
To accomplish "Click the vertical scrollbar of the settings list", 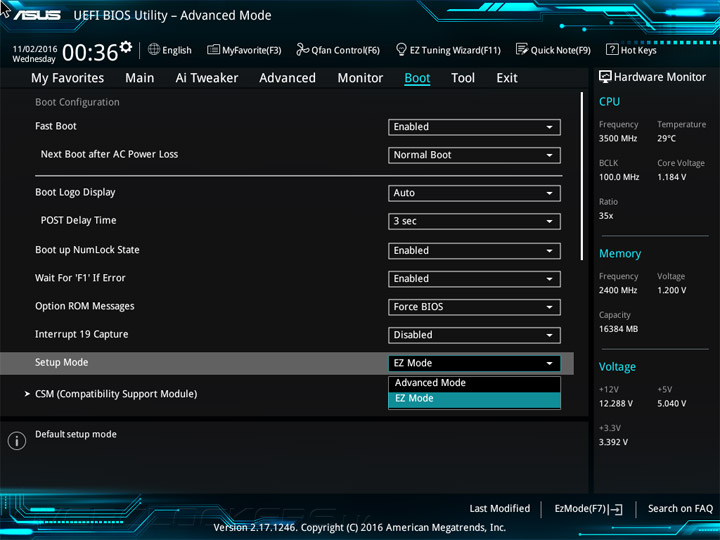I will click(x=581, y=175).
